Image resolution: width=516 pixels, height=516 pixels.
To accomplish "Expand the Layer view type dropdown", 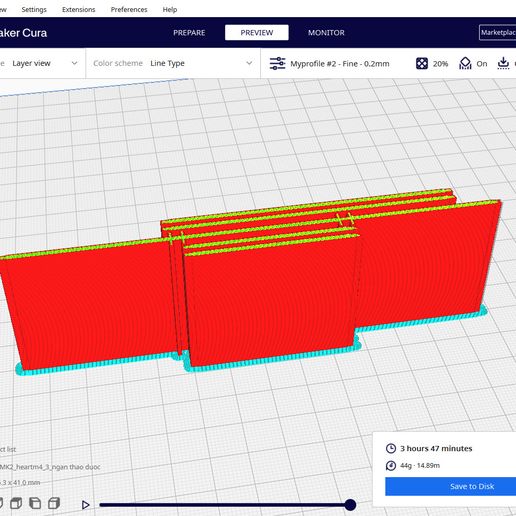I will [x=42, y=63].
